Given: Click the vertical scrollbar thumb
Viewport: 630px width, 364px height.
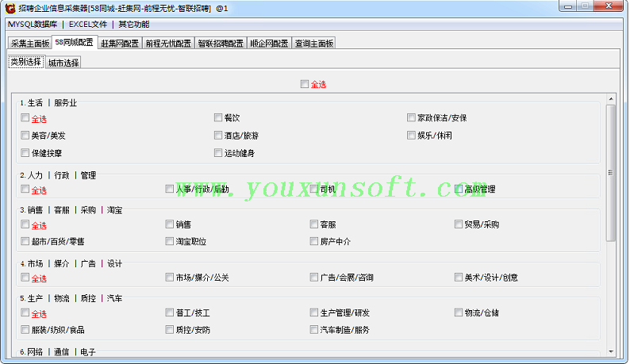Looking at the screenshot, I should pos(611,173).
